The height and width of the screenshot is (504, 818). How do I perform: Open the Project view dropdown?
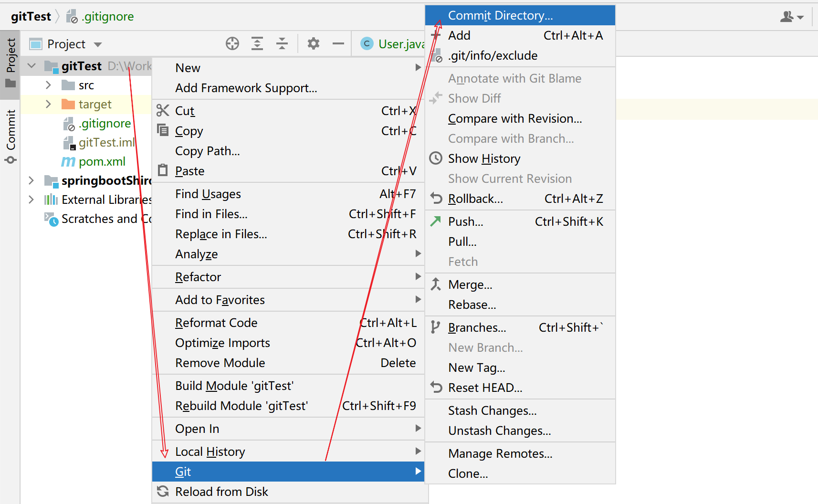[x=98, y=44]
